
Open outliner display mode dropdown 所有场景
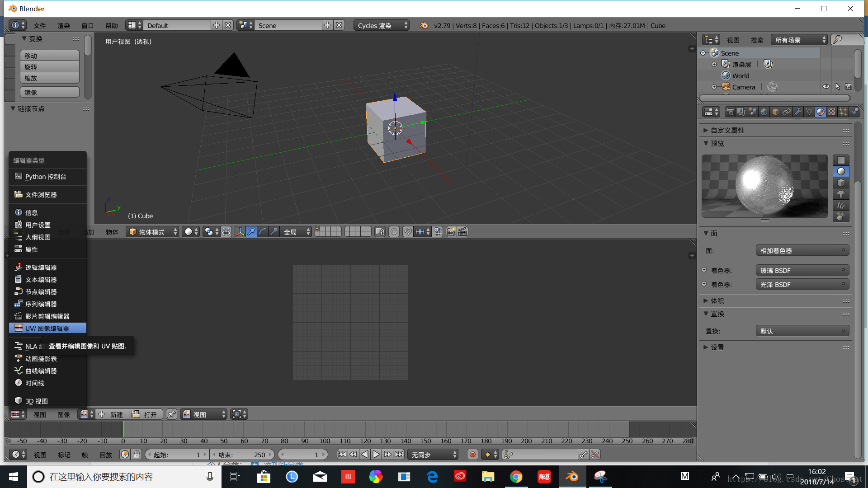[x=799, y=40]
